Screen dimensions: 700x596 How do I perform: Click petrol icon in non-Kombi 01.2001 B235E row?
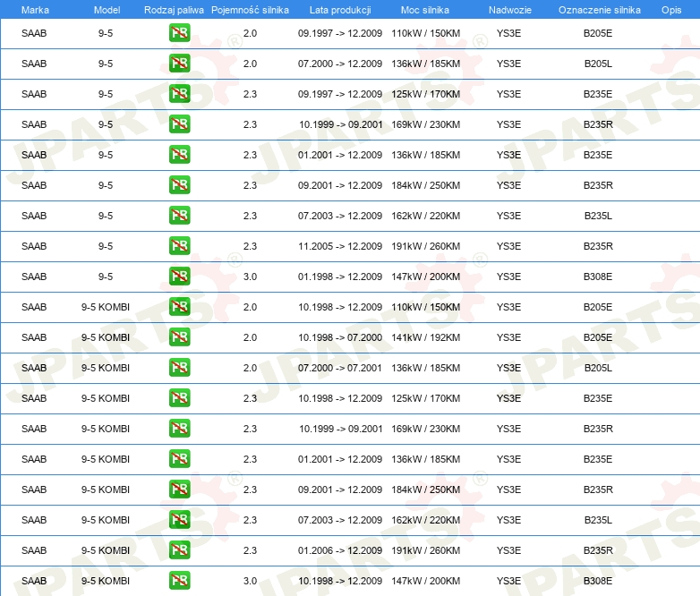click(x=179, y=155)
